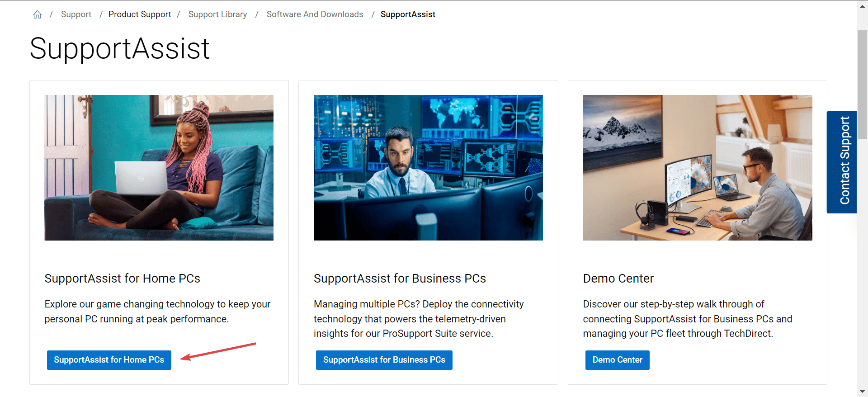
Task: Click the large SupportAssist page title
Action: (x=120, y=49)
